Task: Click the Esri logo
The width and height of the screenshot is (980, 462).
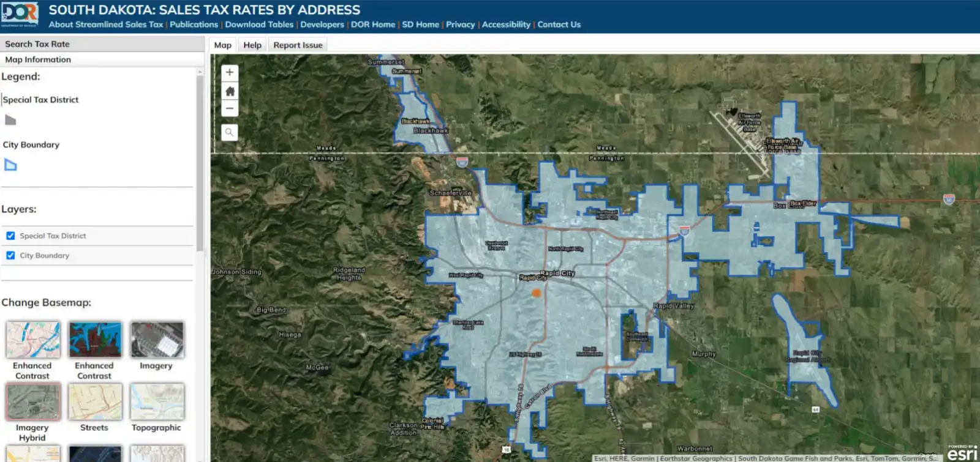Action: coord(963,453)
